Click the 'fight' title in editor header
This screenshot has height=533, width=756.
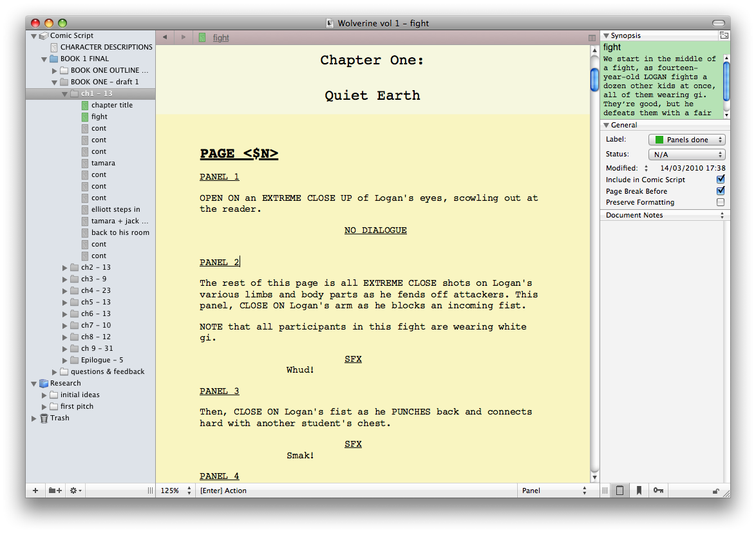pos(221,38)
